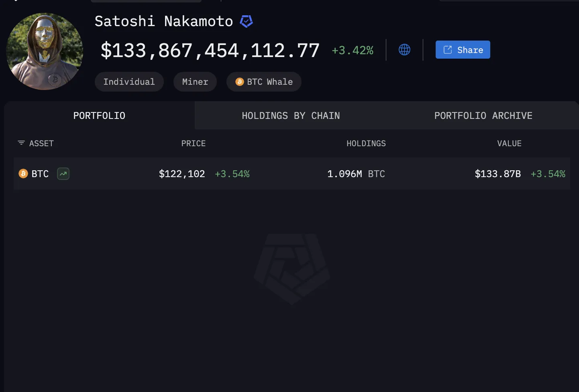Toggle the Miner tag filter
579x392 pixels.
(x=195, y=82)
